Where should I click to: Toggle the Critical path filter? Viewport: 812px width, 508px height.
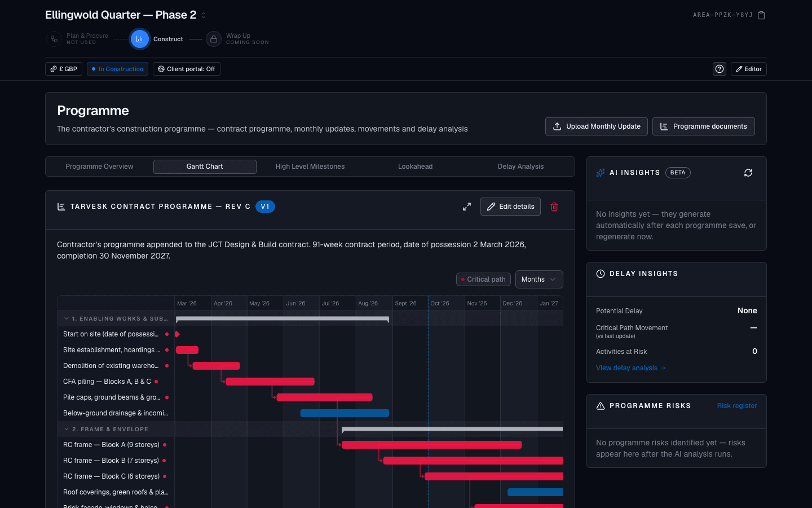[x=483, y=279]
